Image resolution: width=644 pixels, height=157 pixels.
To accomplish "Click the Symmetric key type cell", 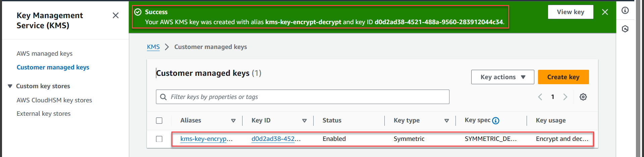I will (x=409, y=139).
